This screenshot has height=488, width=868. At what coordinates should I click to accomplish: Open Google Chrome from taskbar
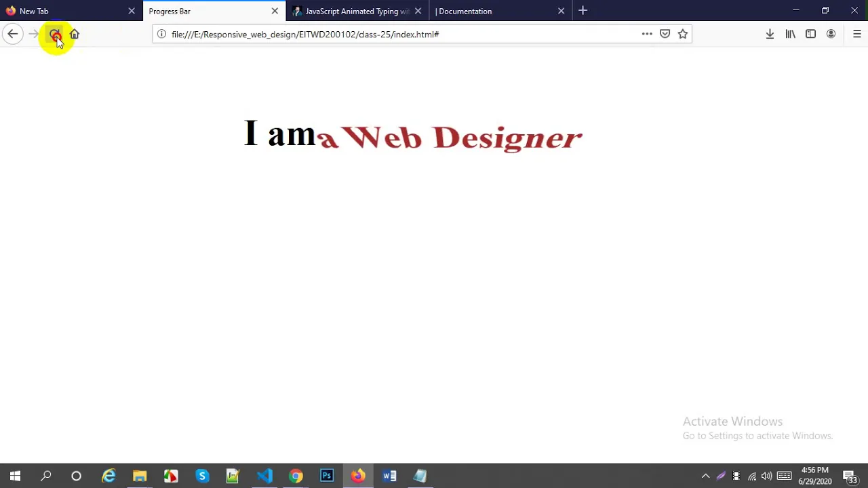pos(296,476)
